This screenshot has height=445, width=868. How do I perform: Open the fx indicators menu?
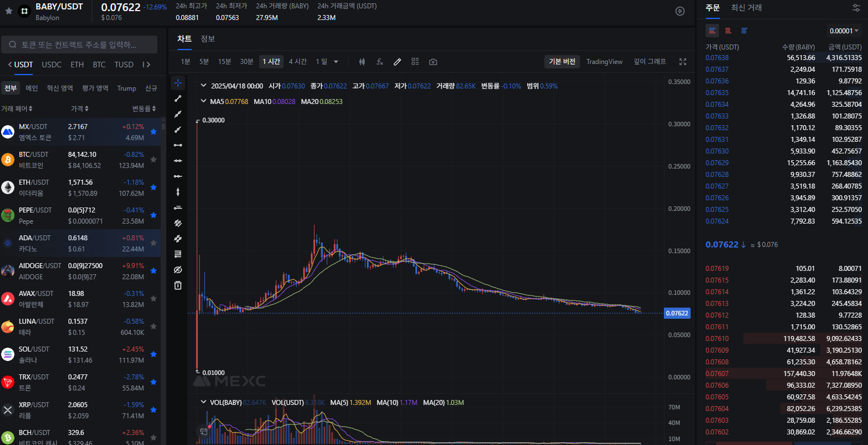(380, 62)
